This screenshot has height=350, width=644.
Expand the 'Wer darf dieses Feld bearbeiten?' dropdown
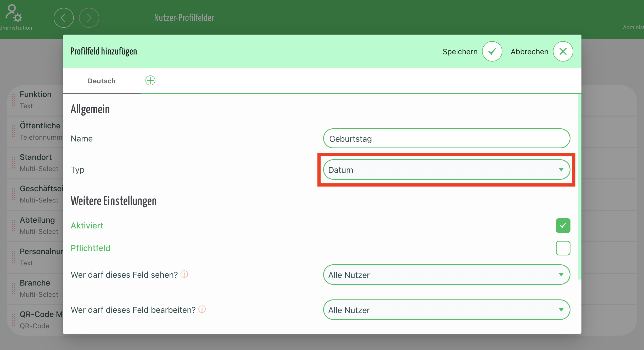(x=446, y=310)
